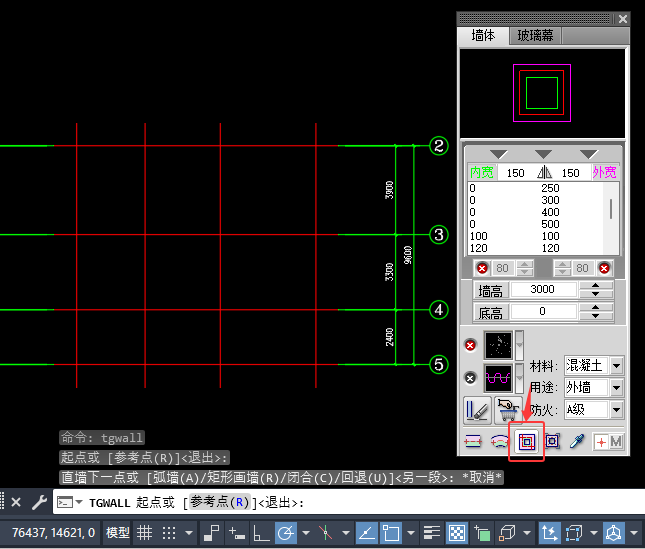Decrease base height with down arrow

point(596,316)
